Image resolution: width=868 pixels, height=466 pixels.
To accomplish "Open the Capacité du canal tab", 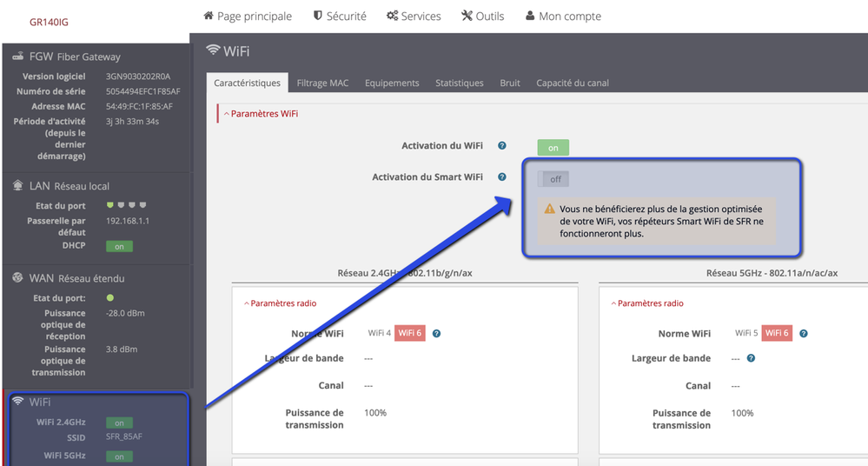I will (573, 83).
